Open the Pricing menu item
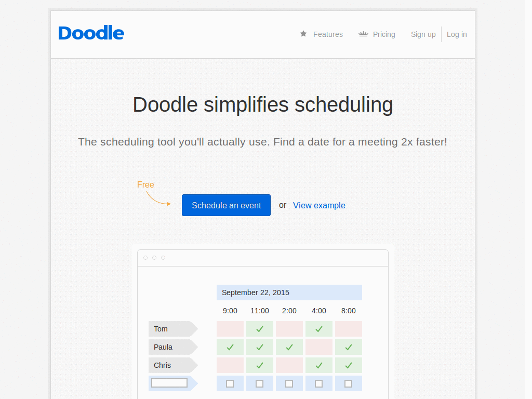532x399 pixels. pyautogui.click(x=384, y=34)
